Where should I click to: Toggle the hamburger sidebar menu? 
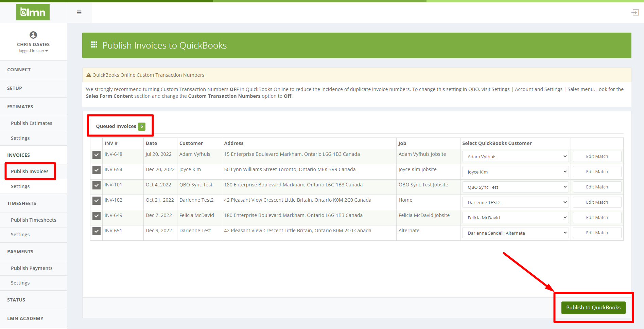[79, 13]
